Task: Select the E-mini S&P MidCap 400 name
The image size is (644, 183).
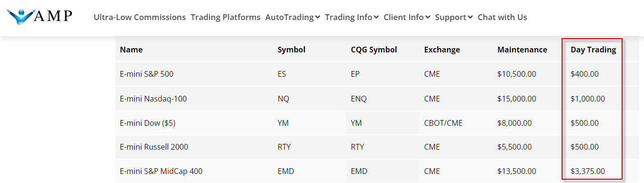Action: click(161, 171)
